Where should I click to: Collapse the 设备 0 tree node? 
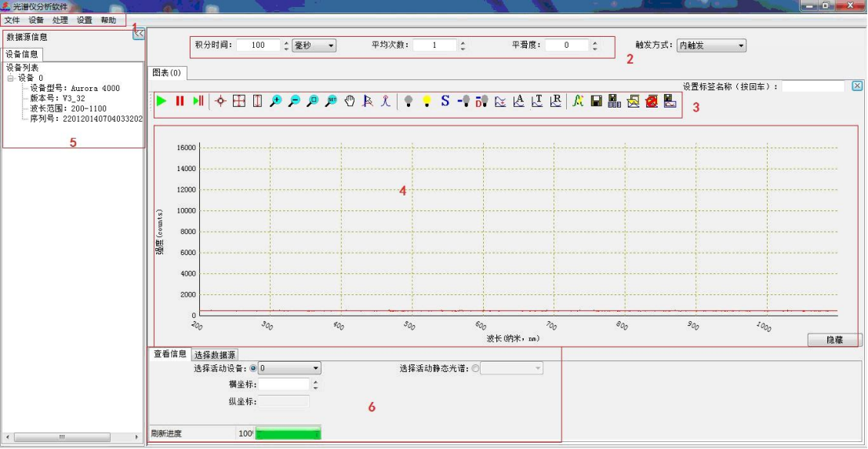coord(11,78)
